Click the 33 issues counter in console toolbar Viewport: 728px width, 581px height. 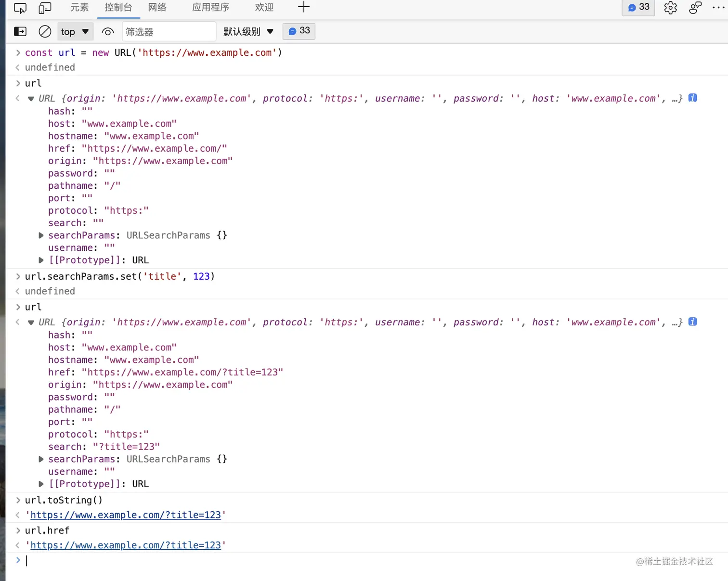pyautogui.click(x=299, y=31)
